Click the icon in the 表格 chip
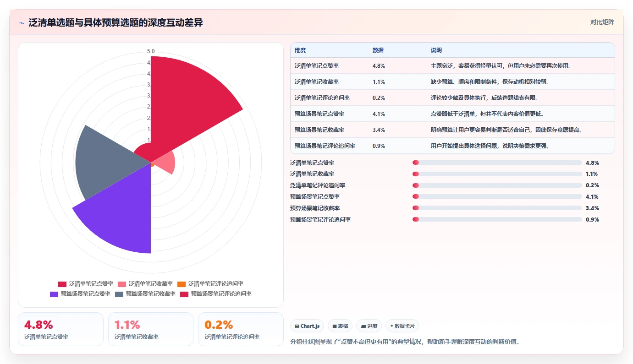Image resolution: width=633 pixels, height=364 pixels. (335, 326)
